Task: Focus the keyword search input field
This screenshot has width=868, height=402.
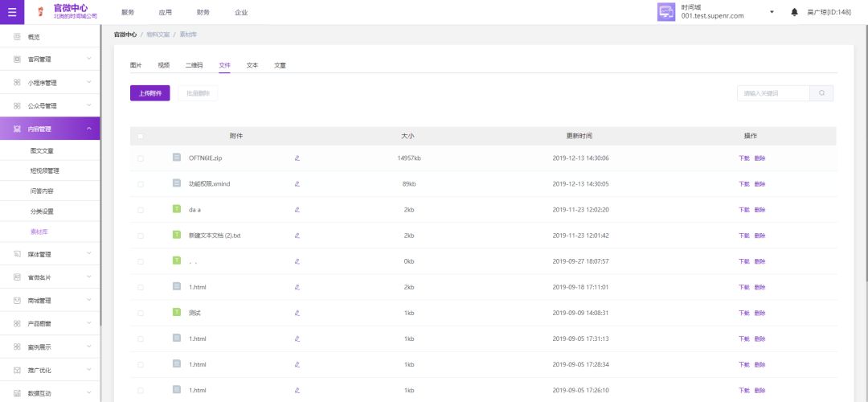Action: (x=772, y=93)
